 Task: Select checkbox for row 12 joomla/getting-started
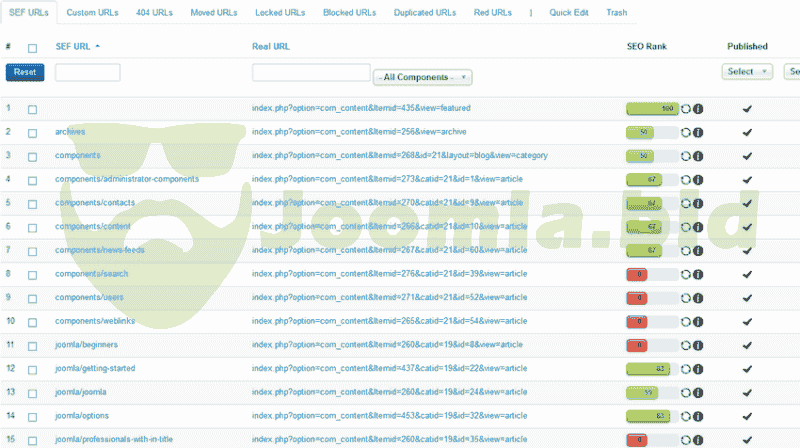33,369
